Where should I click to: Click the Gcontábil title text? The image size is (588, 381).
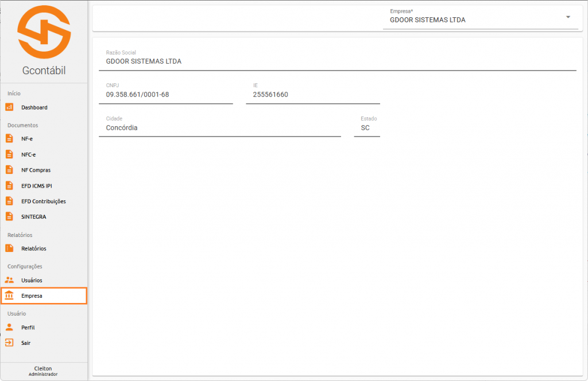pyautogui.click(x=44, y=71)
